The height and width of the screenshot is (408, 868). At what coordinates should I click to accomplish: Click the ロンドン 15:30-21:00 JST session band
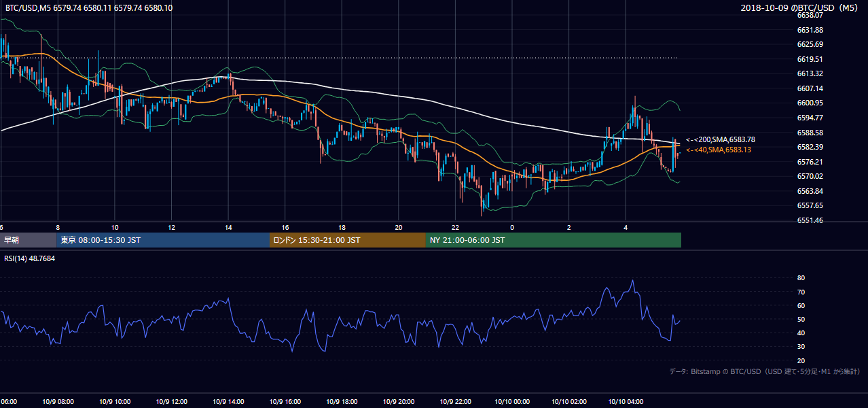(348, 240)
